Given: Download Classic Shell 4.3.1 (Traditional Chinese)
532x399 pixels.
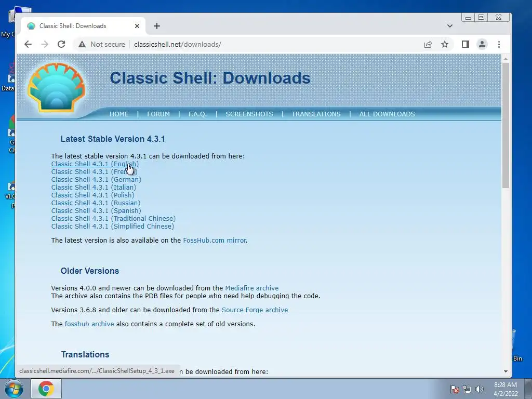Looking at the screenshot, I should tap(113, 219).
